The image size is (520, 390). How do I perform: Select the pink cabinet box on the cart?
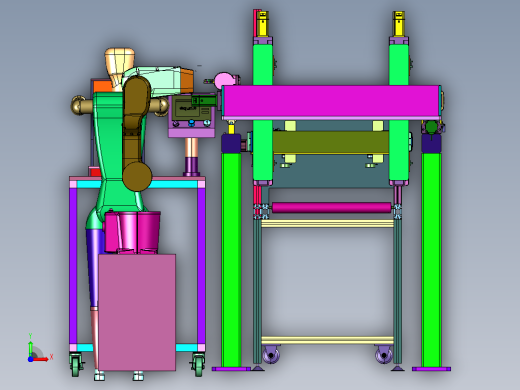point(137,312)
